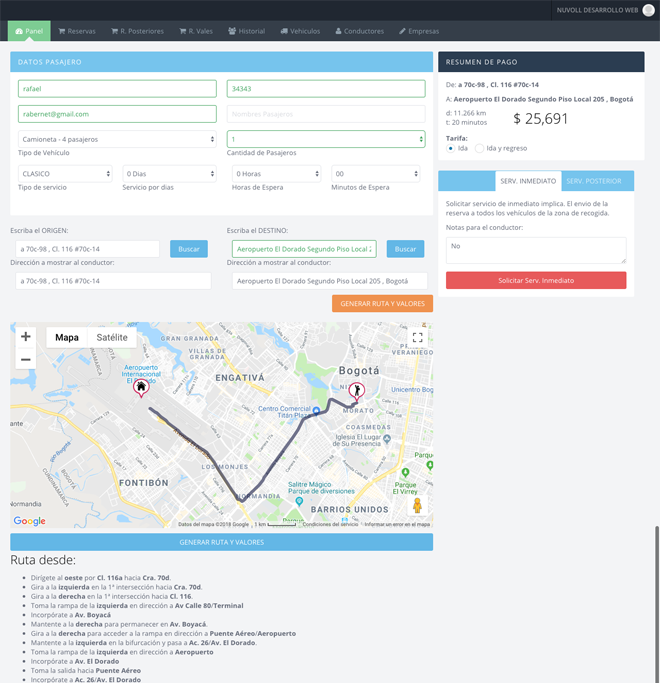
Task: Open R. Vales menu item
Action: pyautogui.click(x=196, y=31)
